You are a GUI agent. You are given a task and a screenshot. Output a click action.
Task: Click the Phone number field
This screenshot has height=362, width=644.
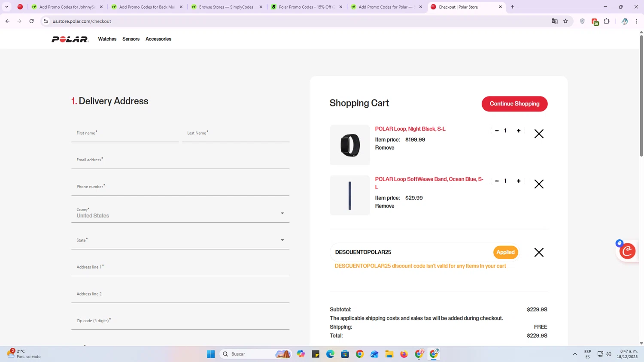click(180, 187)
